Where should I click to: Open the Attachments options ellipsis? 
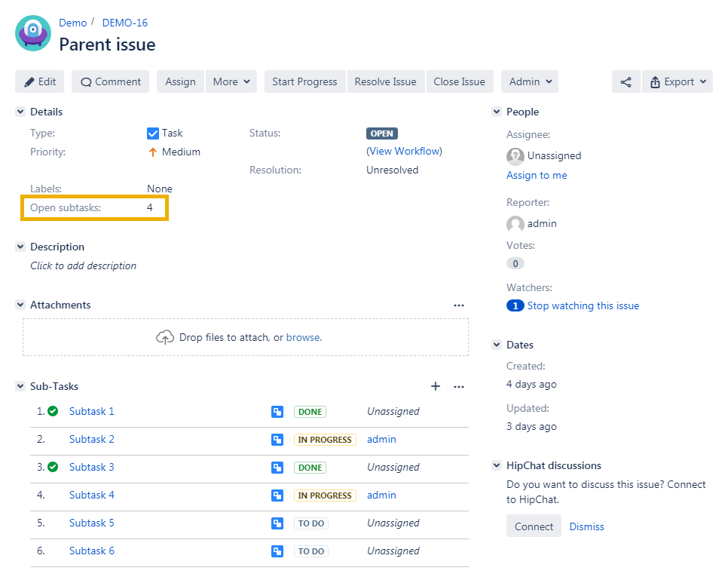tap(459, 305)
